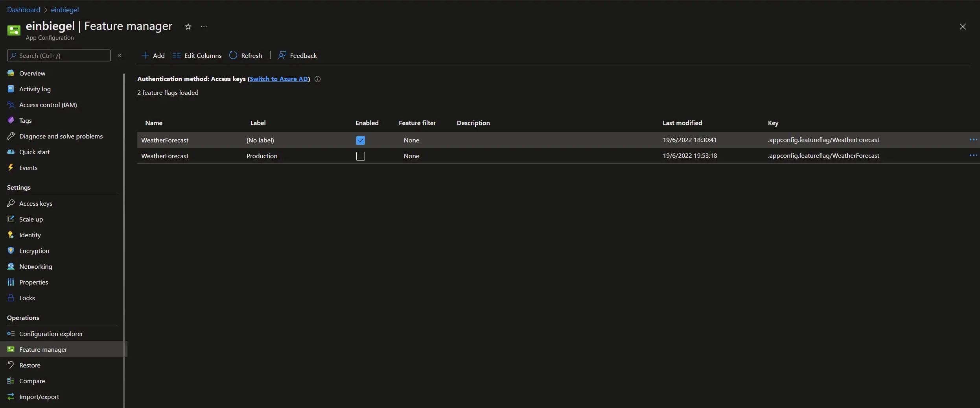Click the Identity key icon

point(11,235)
